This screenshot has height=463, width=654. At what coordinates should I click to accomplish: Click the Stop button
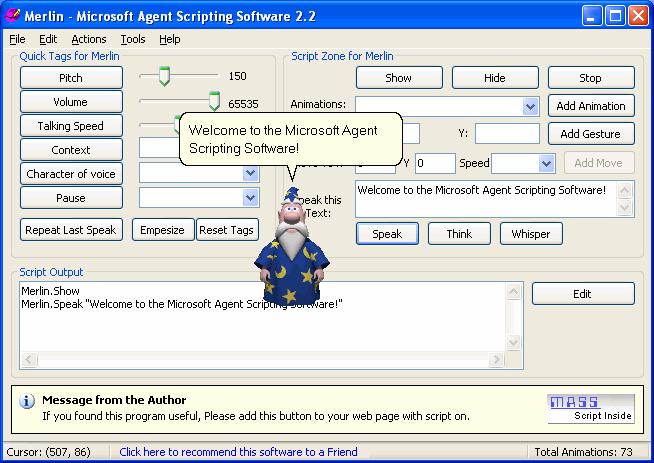pyautogui.click(x=591, y=78)
